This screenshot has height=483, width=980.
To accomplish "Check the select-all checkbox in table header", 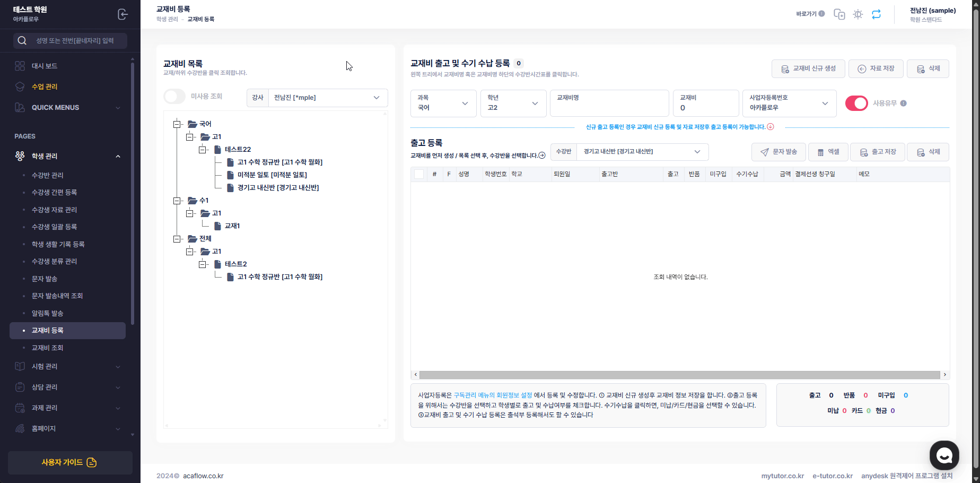I will pyautogui.click(x=419, y=174).
